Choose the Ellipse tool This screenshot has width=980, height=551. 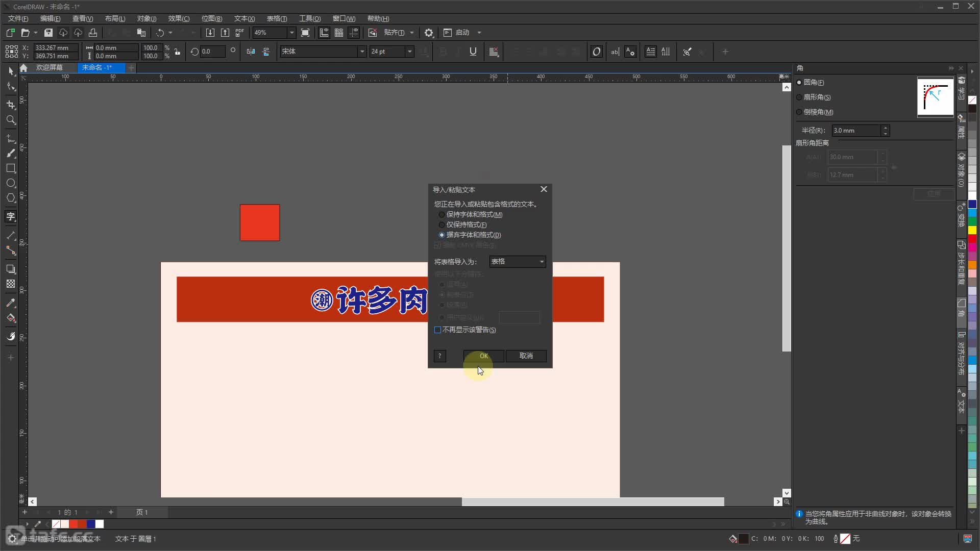click(11, 183)
